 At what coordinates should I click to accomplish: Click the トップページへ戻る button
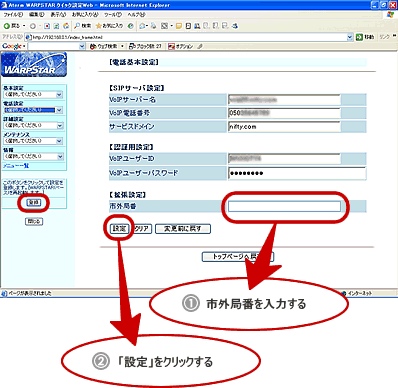(238, 256)
